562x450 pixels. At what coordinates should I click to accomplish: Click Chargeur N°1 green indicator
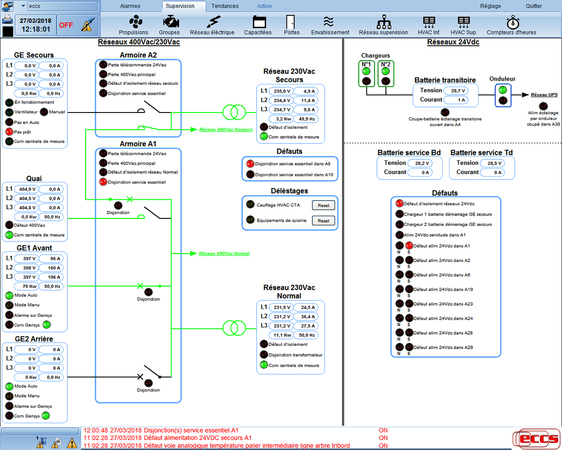coord(366,71)
